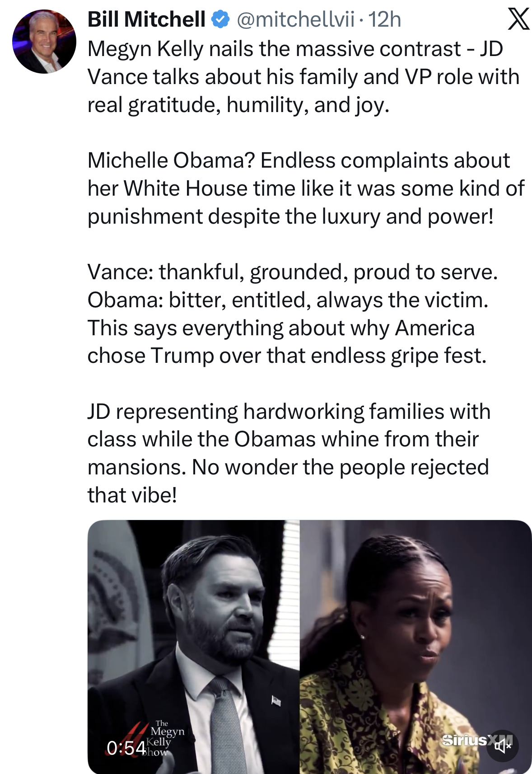Click the line 'chose Trump over that endless gripe fest'

click(287, 356)
